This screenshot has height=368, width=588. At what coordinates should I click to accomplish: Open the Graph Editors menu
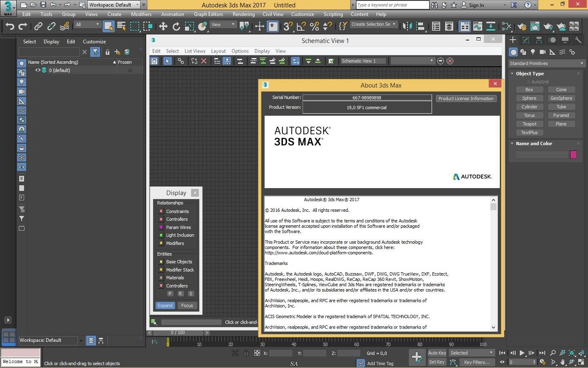[x=208, y=14]
